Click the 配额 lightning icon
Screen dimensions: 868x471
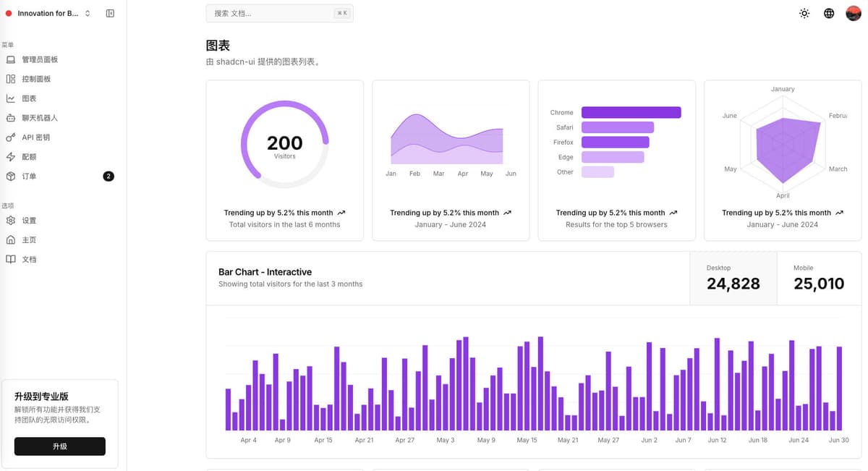[x=10, y=156]
